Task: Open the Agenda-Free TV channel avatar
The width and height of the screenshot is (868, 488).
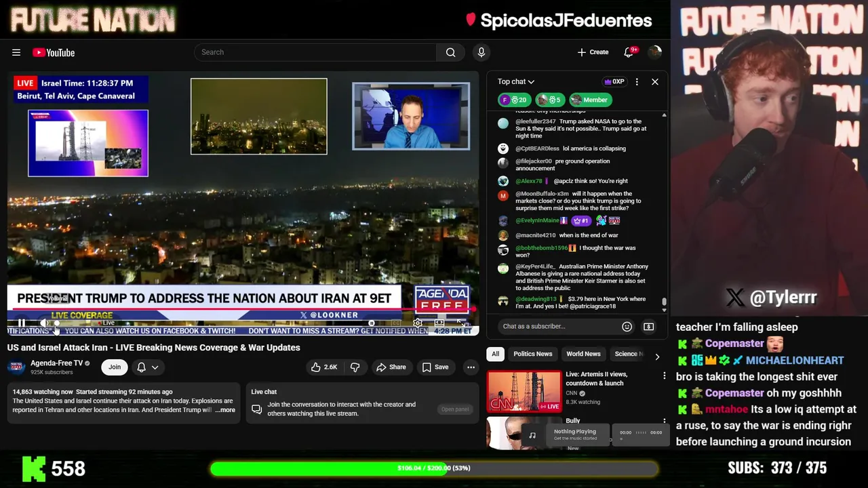Action: (17, 367)
